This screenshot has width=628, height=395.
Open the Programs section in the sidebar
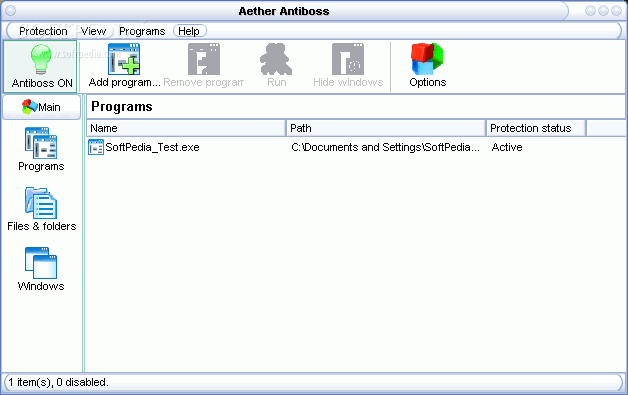pos(41,149)
